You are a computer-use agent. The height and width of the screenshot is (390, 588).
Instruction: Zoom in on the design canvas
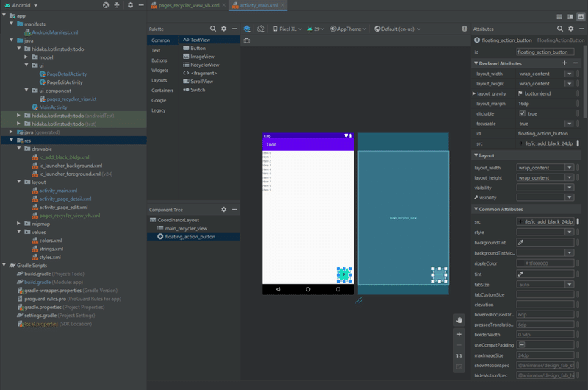(x=459, y=334)
